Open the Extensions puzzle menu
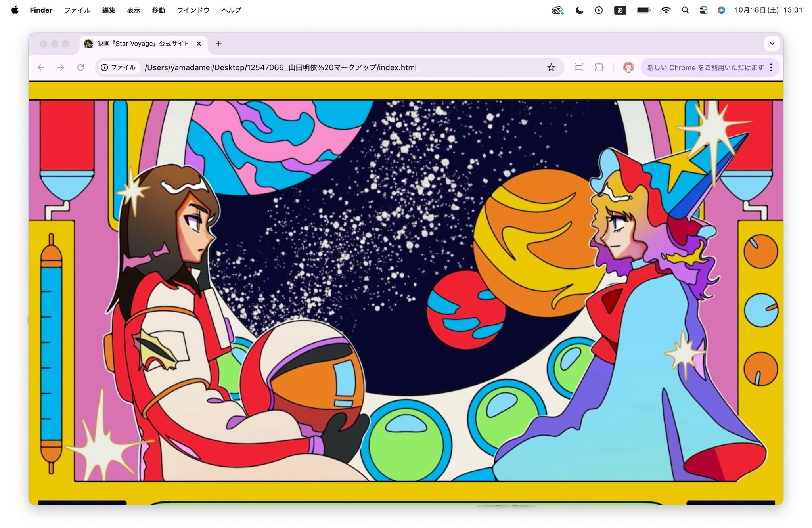This screenshot has width=812, height=528. click(599, 67)
